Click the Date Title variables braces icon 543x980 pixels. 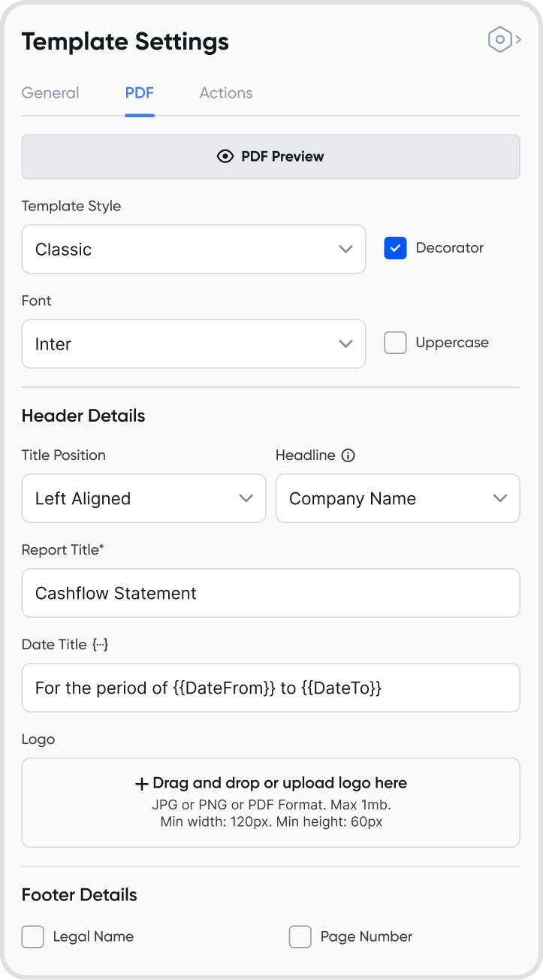101,645
